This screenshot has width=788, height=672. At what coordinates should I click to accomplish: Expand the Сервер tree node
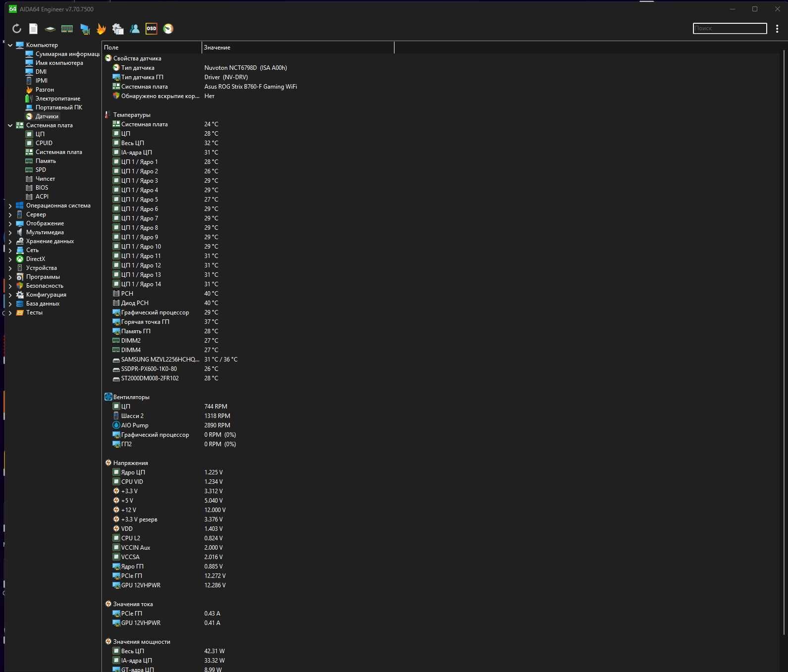click(x=10, y=214)
